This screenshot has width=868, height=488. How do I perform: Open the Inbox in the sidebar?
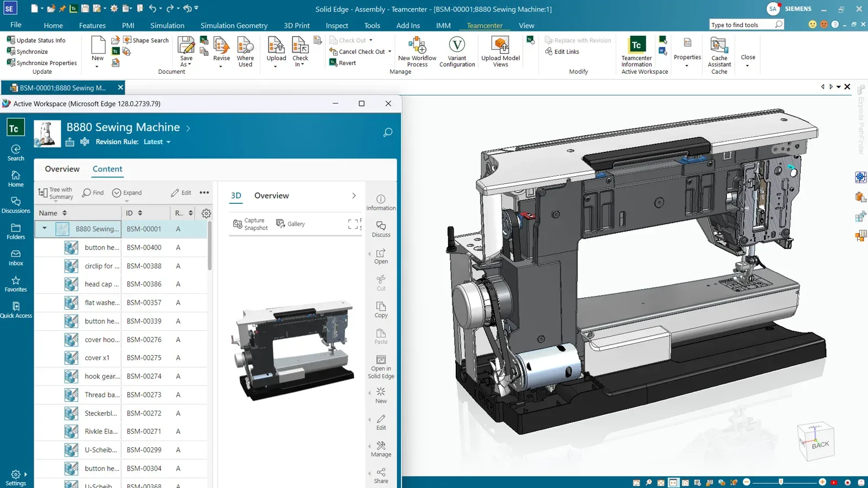coord(16,258)
